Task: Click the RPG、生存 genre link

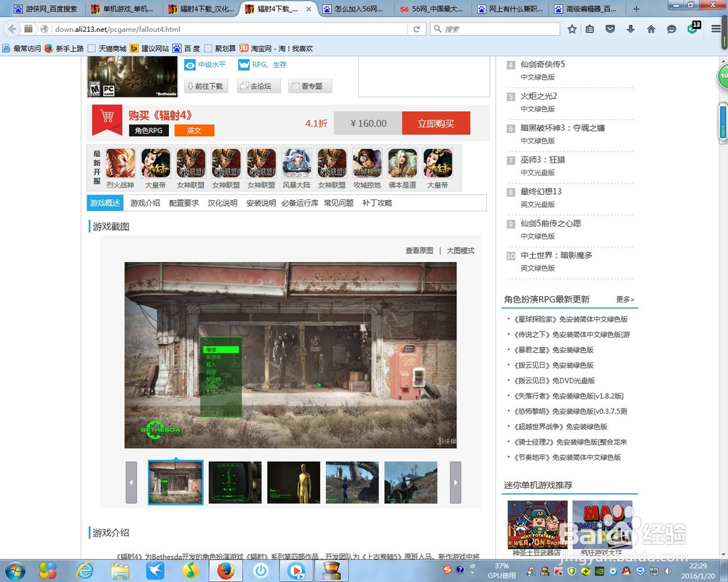Action: tap(269, 65)
